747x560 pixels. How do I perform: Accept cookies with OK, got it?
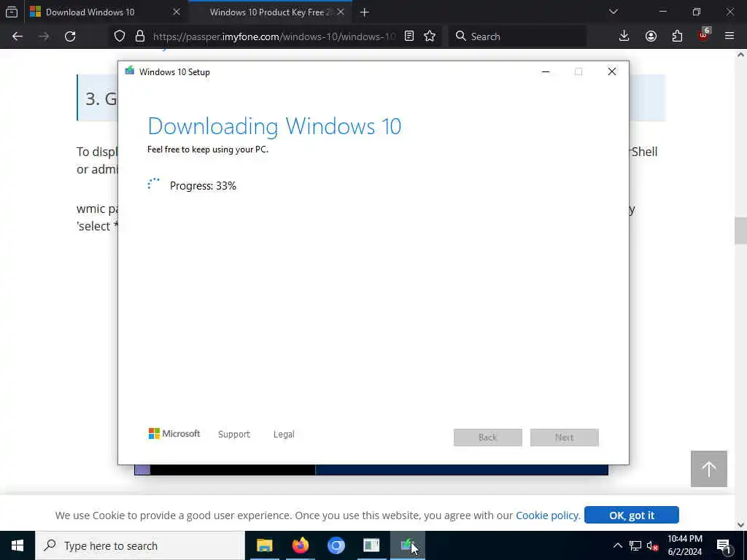click(x=632, y=516)
